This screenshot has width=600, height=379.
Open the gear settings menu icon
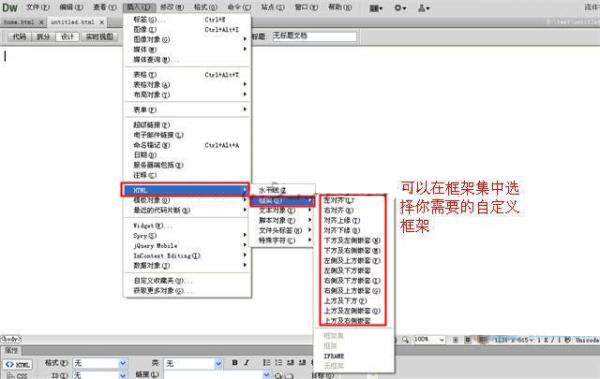click(400, 8)
